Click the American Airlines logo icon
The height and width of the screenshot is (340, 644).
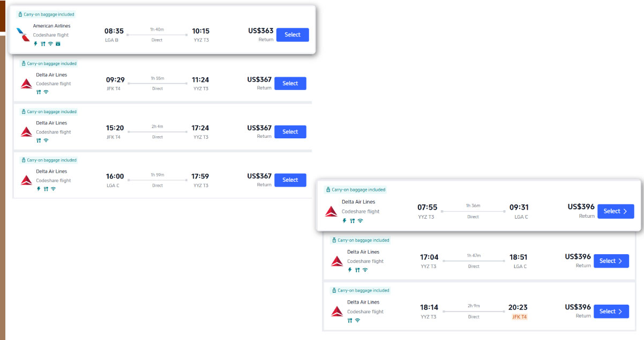coord(23,35)
